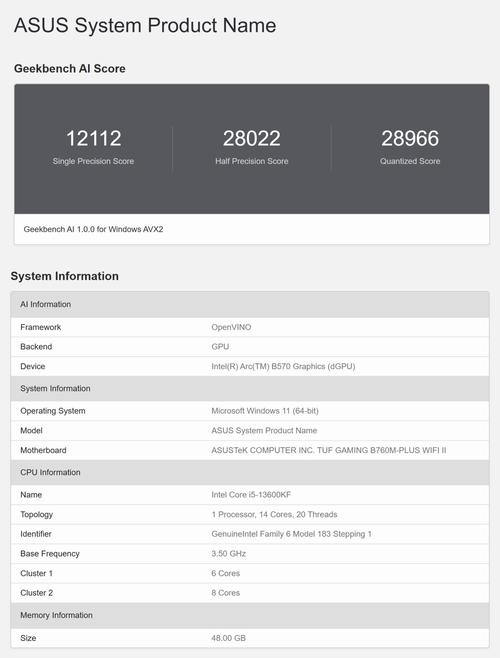The image size is (500, 658).
Task: Click the 'Device' row label
Action: 32,366
